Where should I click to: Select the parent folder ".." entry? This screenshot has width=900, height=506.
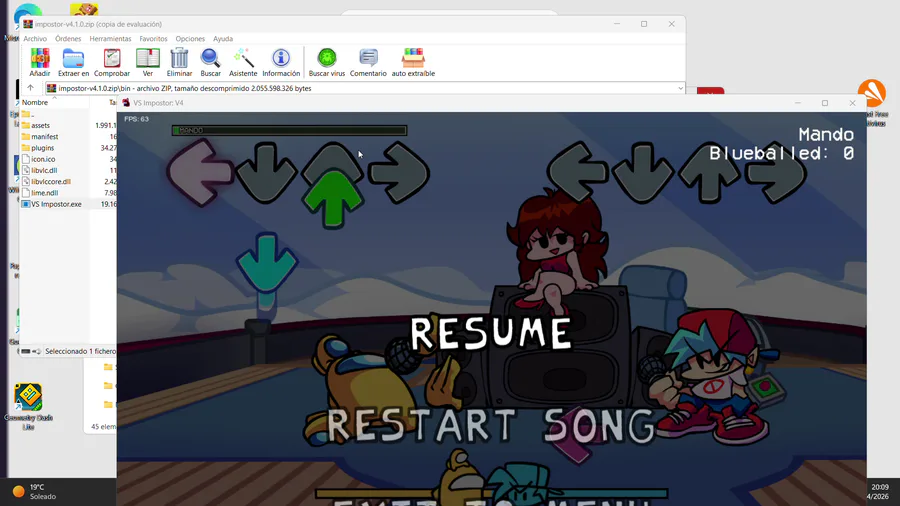tap(28, 114)
